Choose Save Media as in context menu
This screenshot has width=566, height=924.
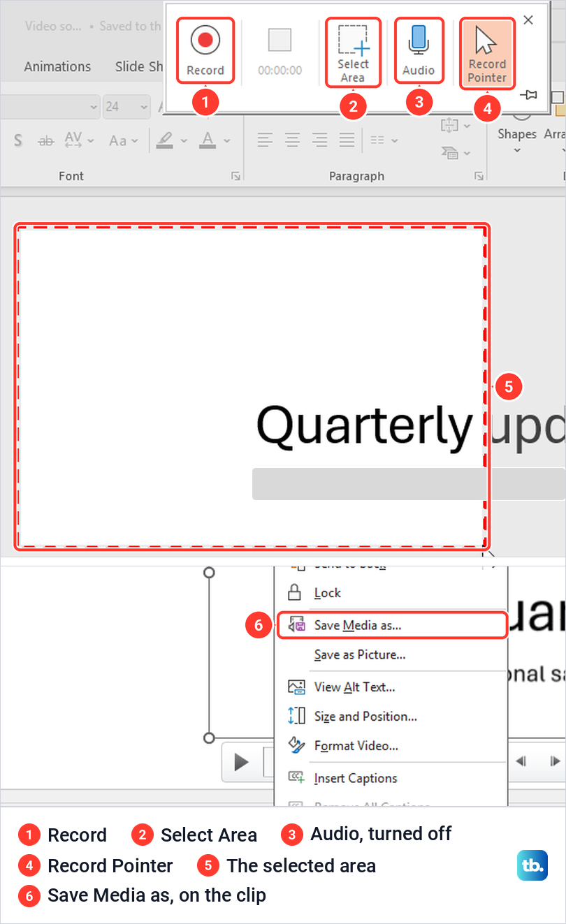pyautogui.click(x=391, y=625)
